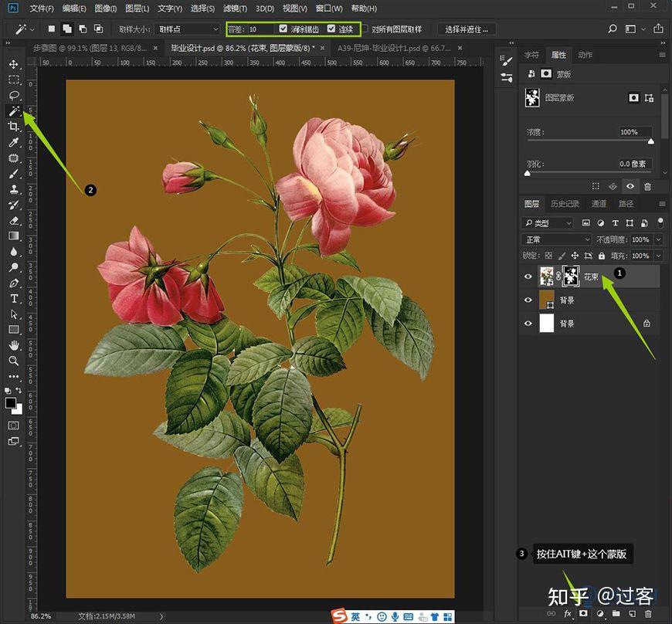The image size is (672, 624).
Task: Switch to the 字符 character panel tab
Action: point(531,55)
